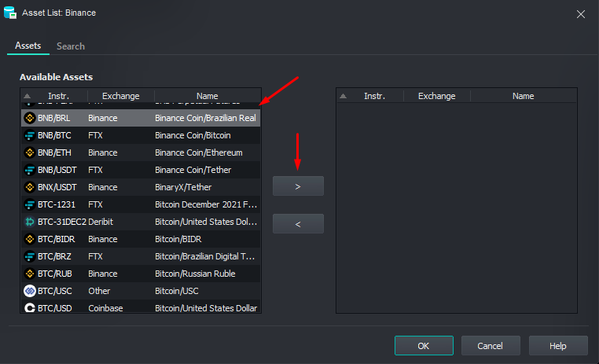Click the name Bitcoin/Russian Ruble
Viewport: 599px width, 364px height.
(195, 274)
